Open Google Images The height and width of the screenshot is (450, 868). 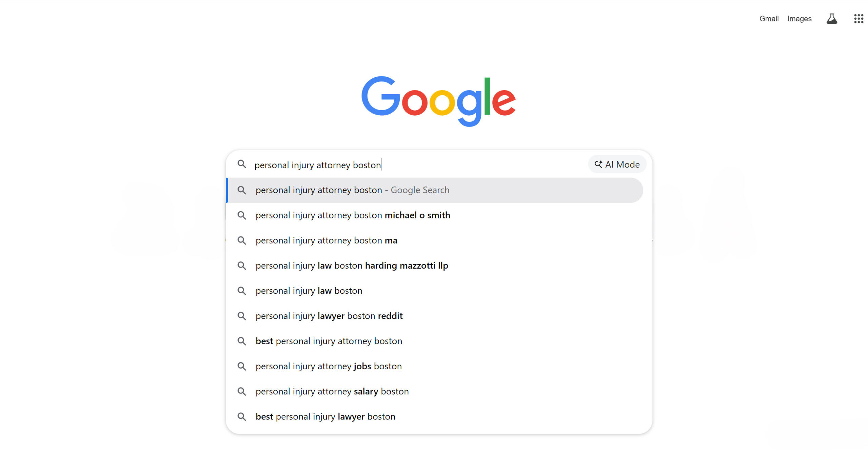pyautogui.click(x=799, y=19)
